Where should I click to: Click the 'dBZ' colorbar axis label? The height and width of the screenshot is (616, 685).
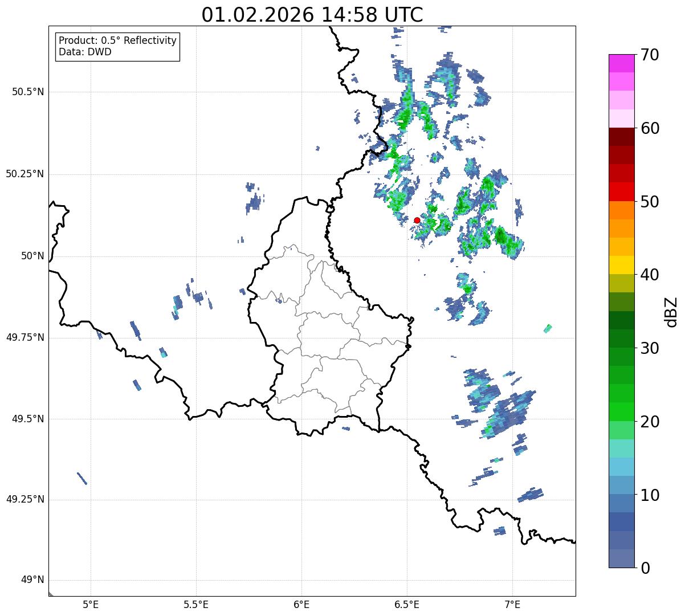click(x=671, y=312)
